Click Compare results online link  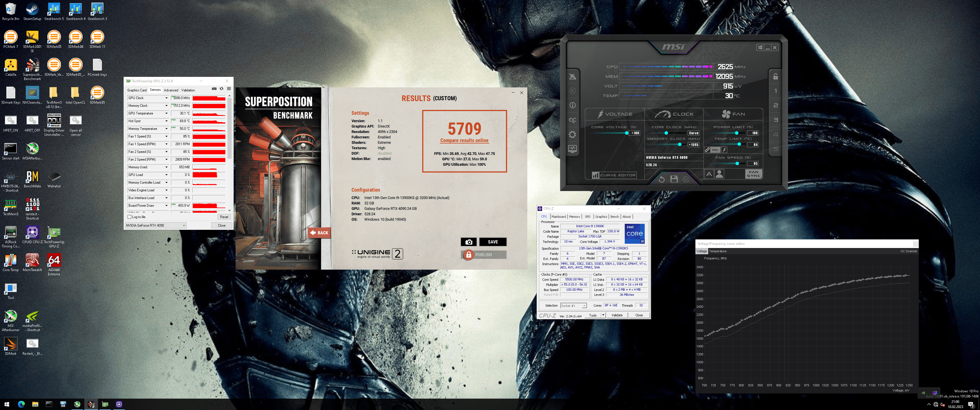[464, 140]
